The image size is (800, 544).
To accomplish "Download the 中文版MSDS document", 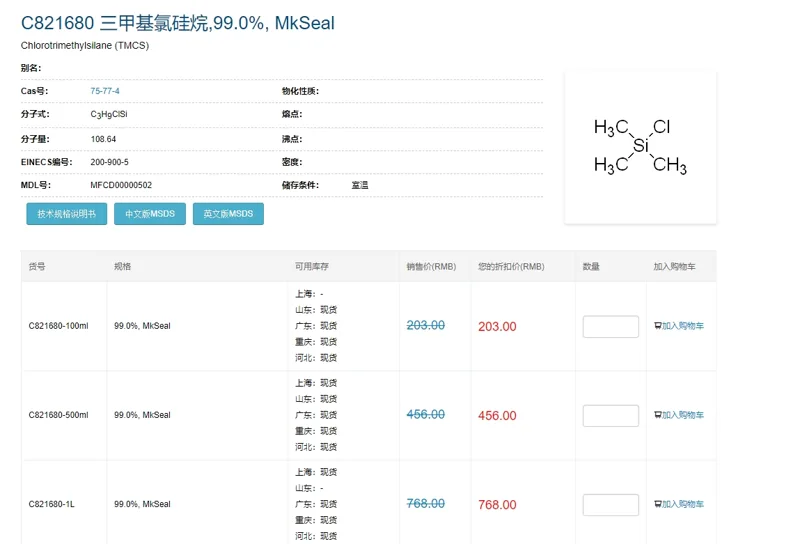I will [150, 214].
